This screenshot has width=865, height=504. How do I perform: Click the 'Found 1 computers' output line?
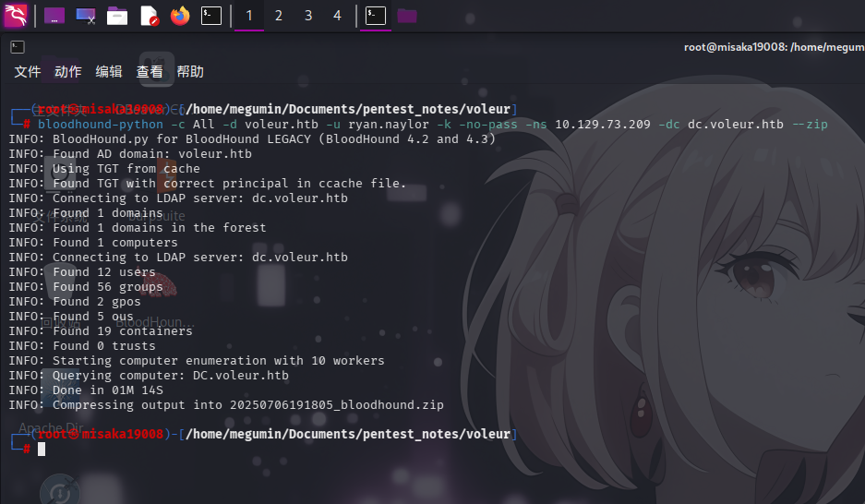(93, 243)
